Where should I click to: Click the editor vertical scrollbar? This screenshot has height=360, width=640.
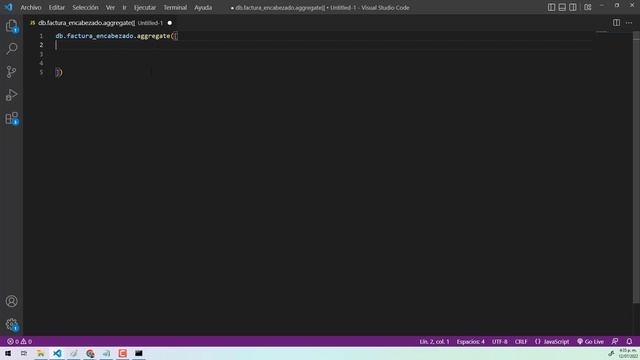(x=636, y=167)
